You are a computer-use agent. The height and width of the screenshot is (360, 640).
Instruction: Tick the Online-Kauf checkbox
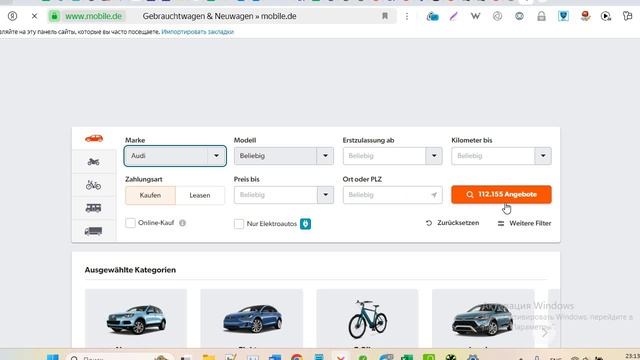pos(131,223)
